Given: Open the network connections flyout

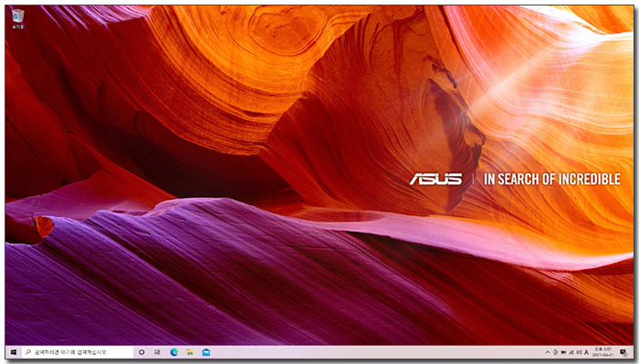Looking at the screenshot, I should point(571,353).
